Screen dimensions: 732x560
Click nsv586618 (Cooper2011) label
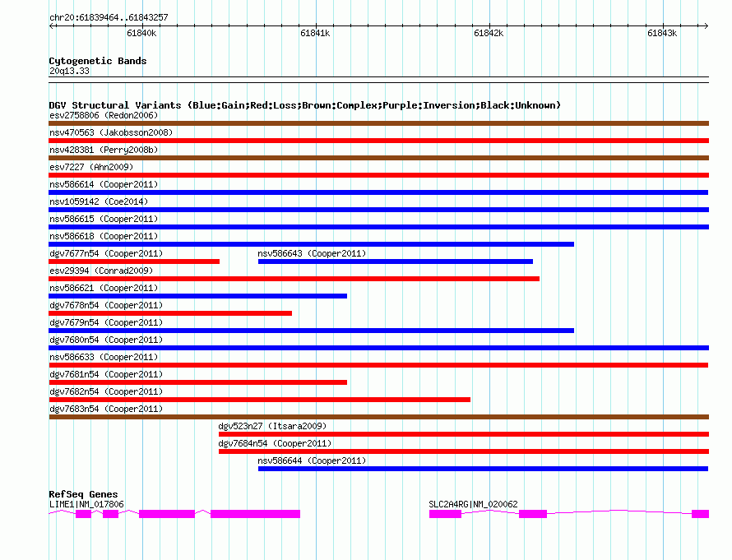coord(104,236)
